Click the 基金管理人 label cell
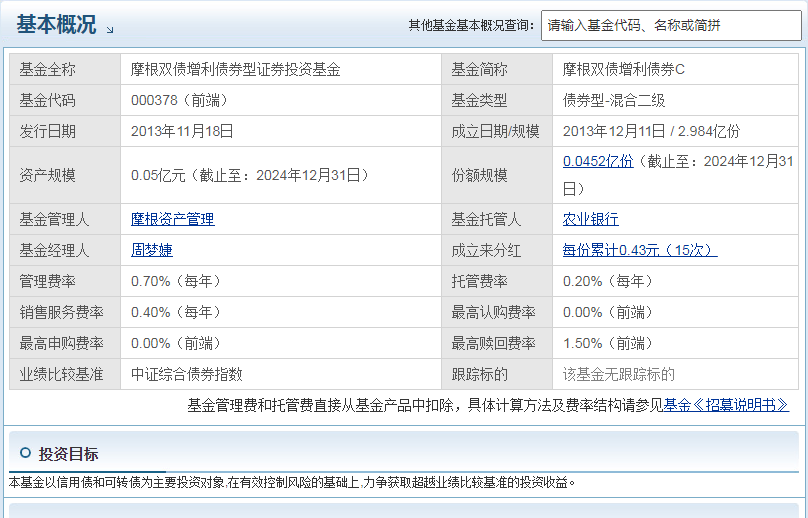 coord(65,219)
